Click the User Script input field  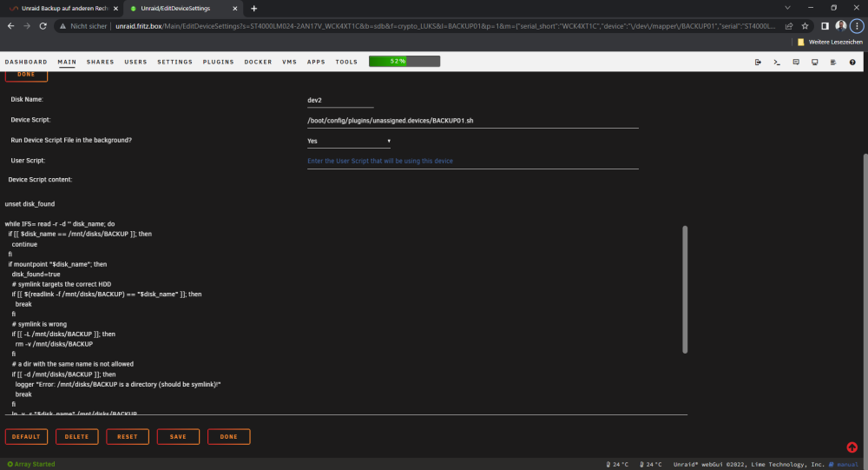click(473, 162)
